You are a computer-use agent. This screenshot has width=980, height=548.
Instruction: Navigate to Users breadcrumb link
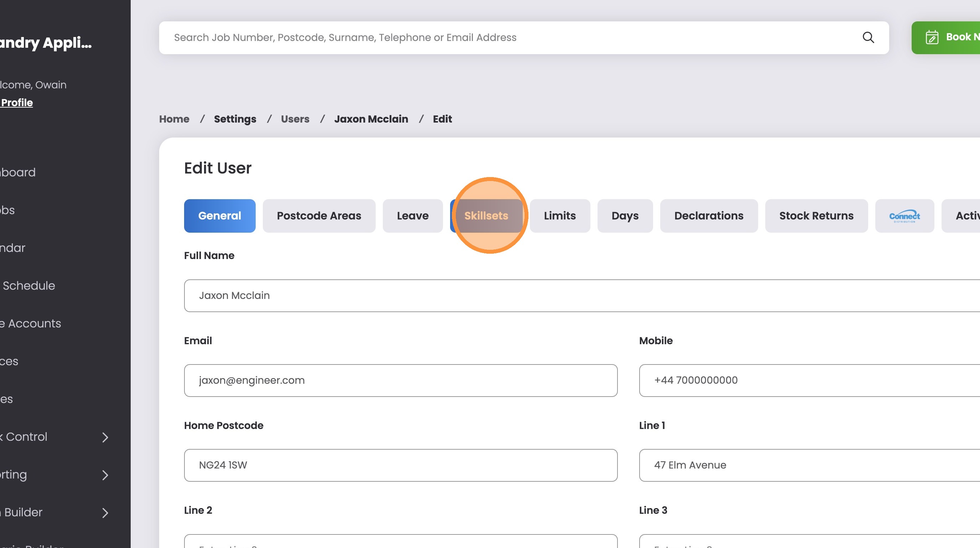click(295, 119)
